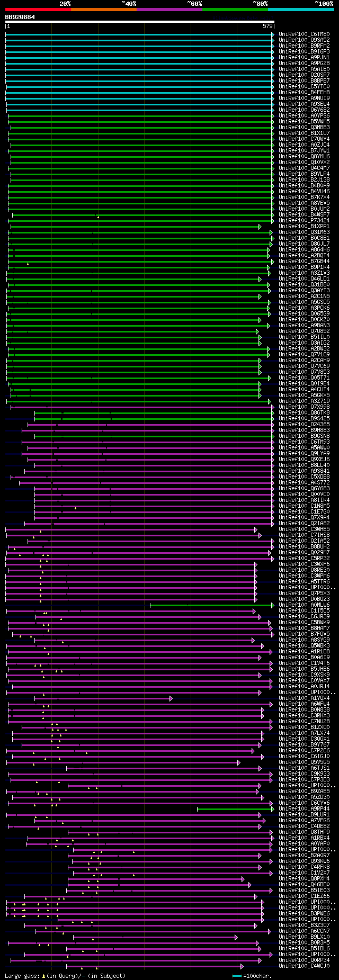Select the UniRef100_P73424 label

[x=304, y=221]
